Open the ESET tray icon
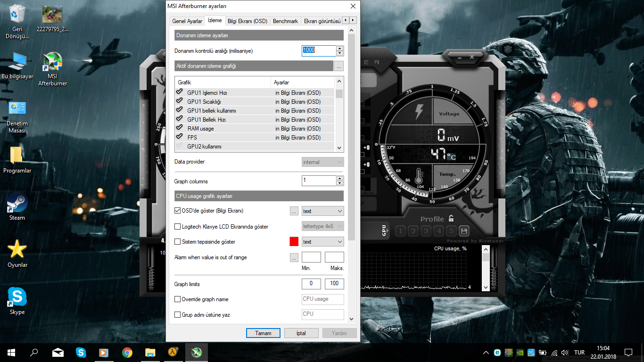The image size is (644, 362). tap(497, 353)
